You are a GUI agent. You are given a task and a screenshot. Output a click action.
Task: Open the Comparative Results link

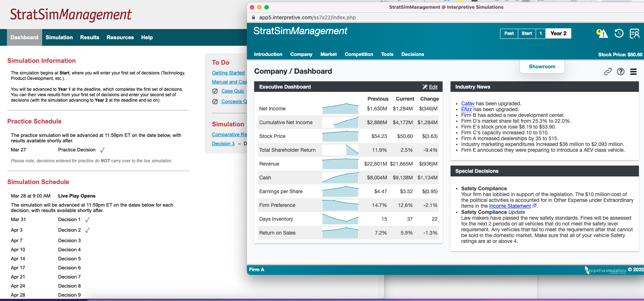pos(229,134)
